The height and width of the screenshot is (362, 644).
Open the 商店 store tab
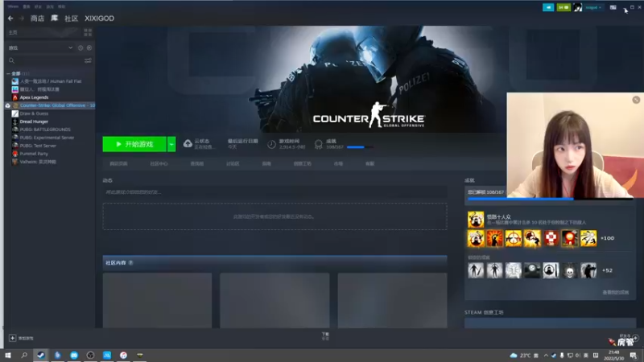click(37, 18)
